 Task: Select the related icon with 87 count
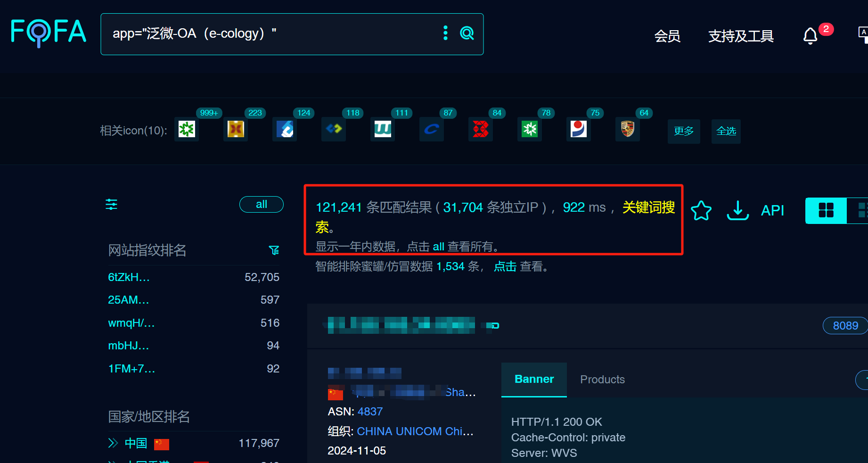pyautogui.click(x=432, y=129)
